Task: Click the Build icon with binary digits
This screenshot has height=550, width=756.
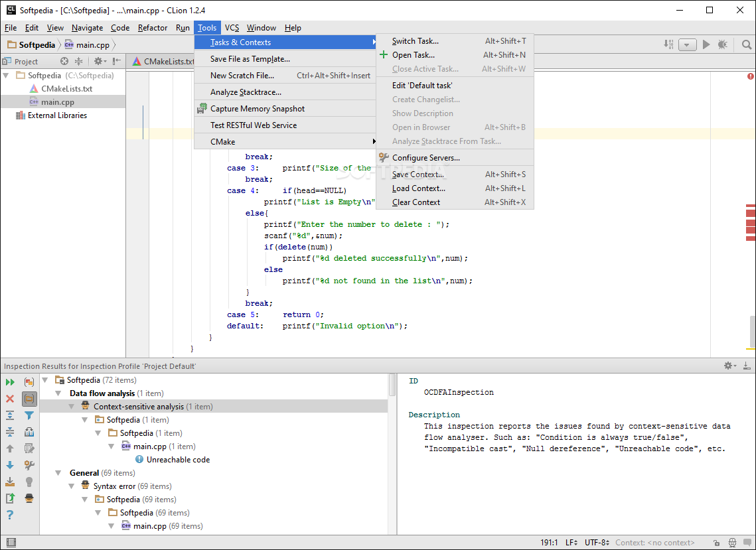Action: click(x=668, y=44)
